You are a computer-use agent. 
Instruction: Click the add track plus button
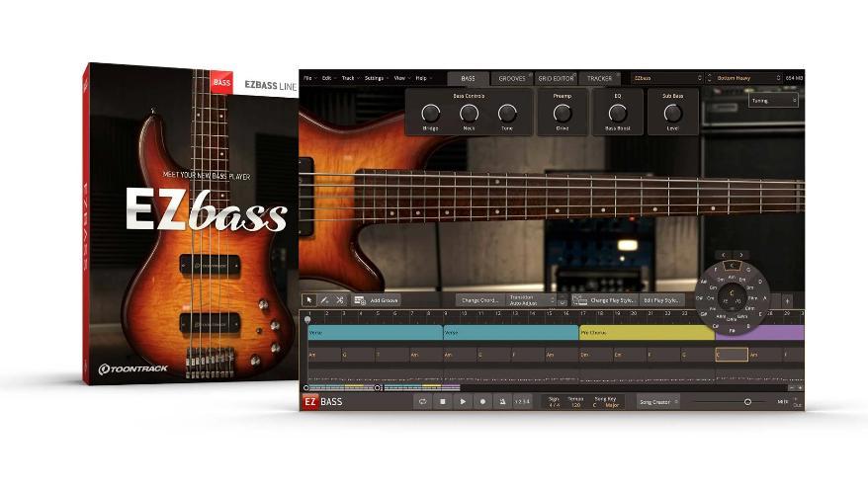(x=787, y=300)
